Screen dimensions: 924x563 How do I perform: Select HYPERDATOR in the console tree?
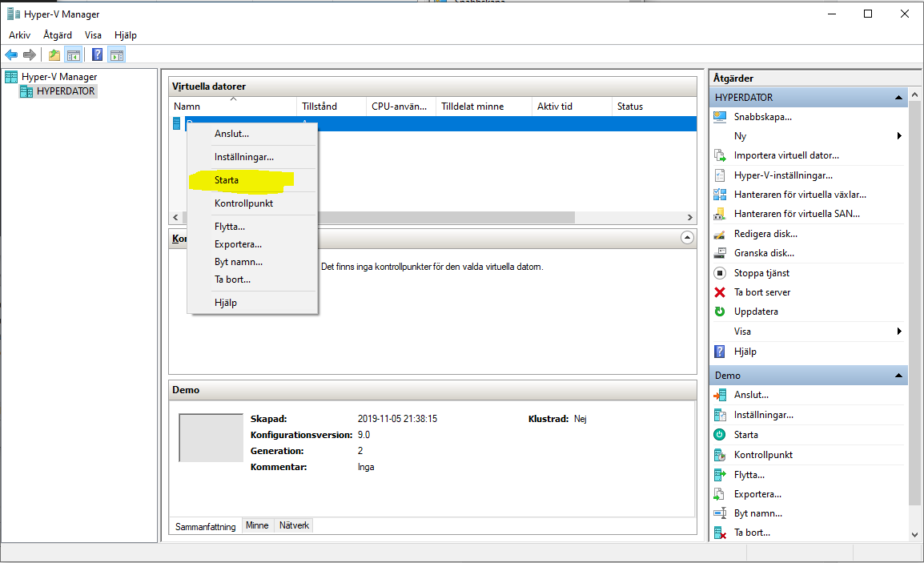pyautogui.click(x=66, y=91)
